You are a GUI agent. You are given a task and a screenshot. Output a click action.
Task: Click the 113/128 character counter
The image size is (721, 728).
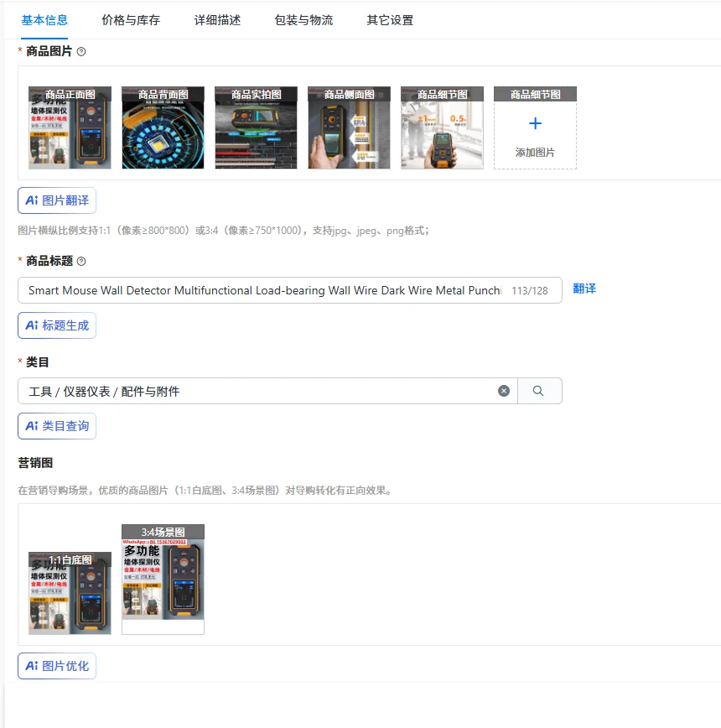530,291
